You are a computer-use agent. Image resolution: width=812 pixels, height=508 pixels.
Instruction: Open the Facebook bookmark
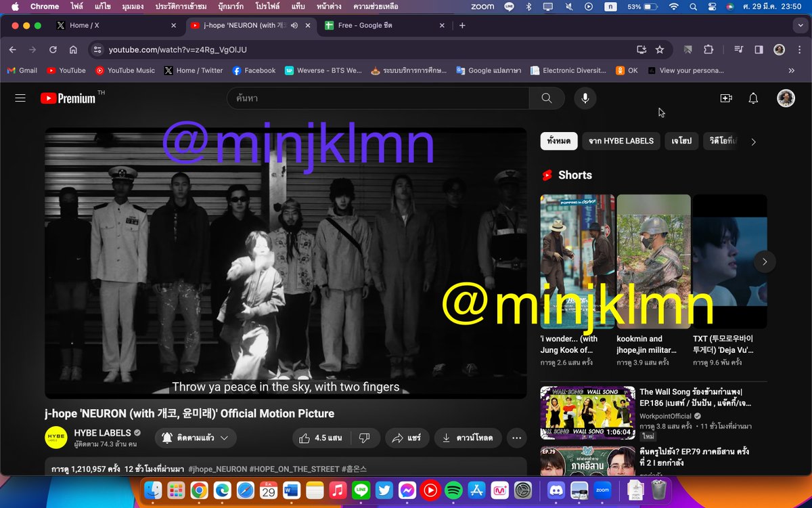254,70
